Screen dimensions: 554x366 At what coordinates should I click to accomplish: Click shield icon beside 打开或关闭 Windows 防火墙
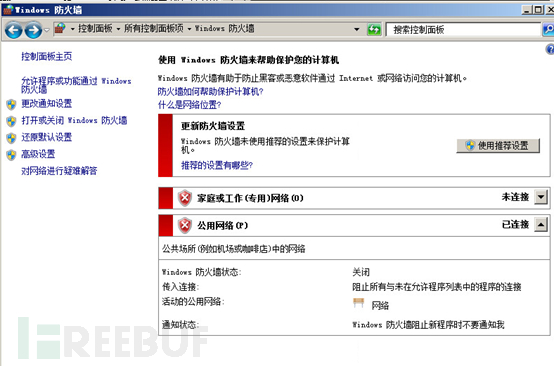11,121
